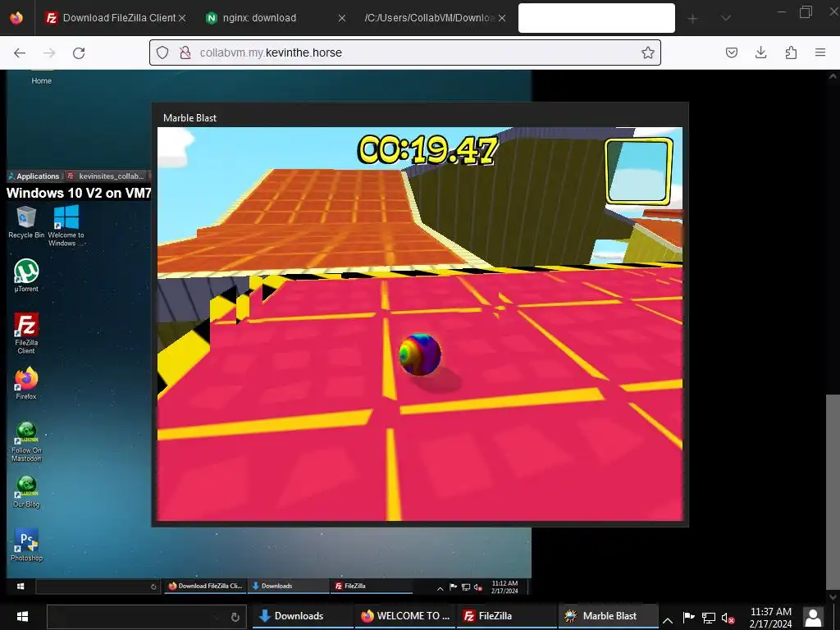Click the collabvm.my.kevinthe.horse address bar
Screen dimensions: 840x630
tap(405, 52)
